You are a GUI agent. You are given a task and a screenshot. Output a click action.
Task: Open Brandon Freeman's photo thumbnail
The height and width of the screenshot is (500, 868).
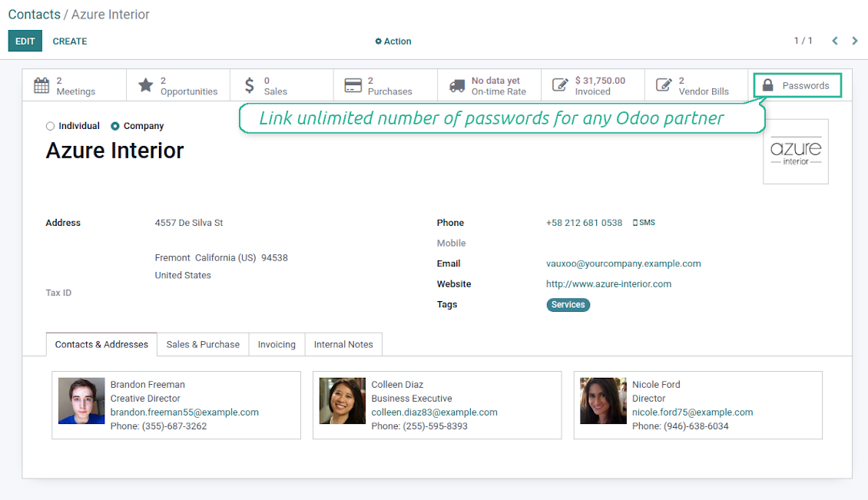(81, 401)
